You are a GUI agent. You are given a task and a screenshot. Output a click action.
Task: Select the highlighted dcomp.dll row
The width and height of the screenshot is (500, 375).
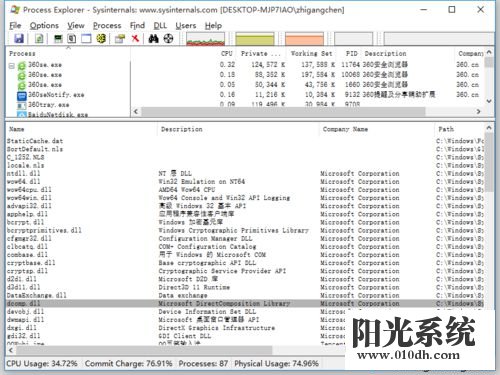pos(245,304)
